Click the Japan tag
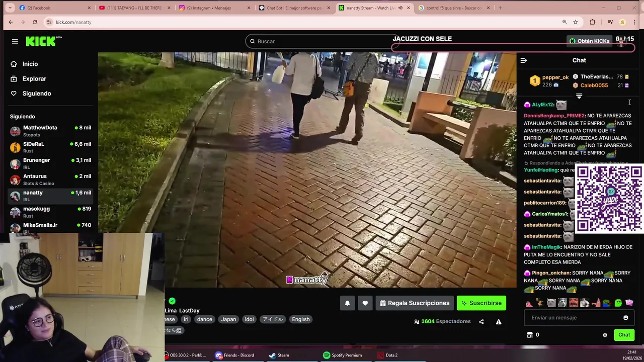Image resolution: width=644 pixels, height=362 pixels. [x=228, y=319]
